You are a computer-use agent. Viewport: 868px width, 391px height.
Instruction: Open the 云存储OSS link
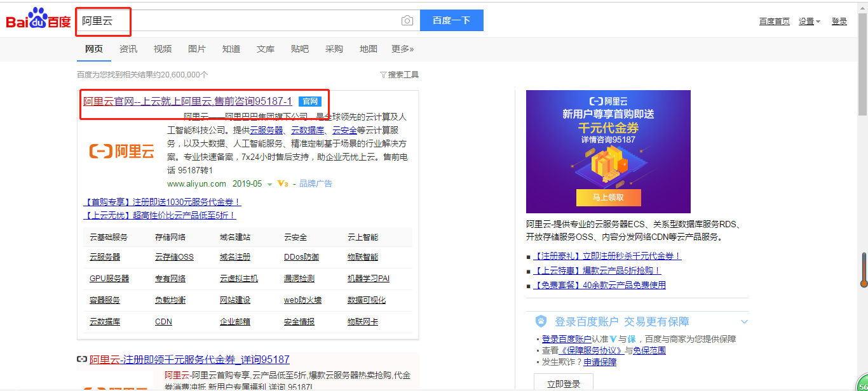pos(174,257)
